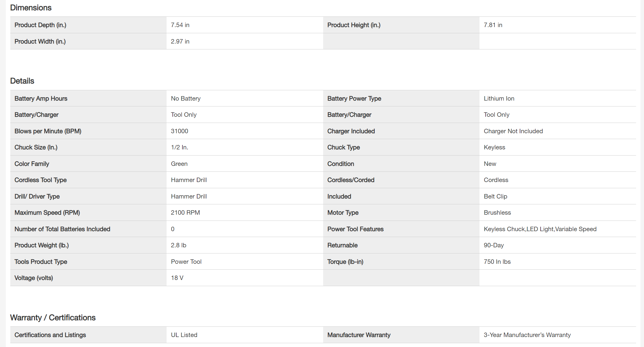Select the 3-Year Manufacturer's Warranty value
The image size is (644, 347).
coord(527,335)
